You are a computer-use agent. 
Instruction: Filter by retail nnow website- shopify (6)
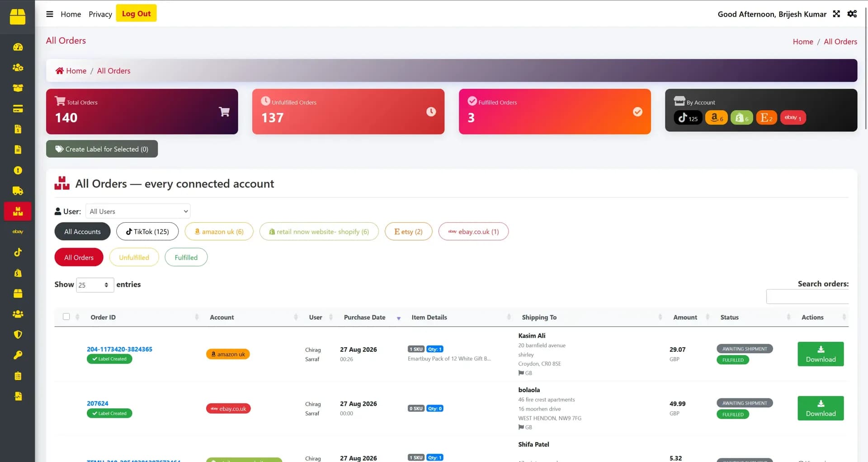pos(319,232)
